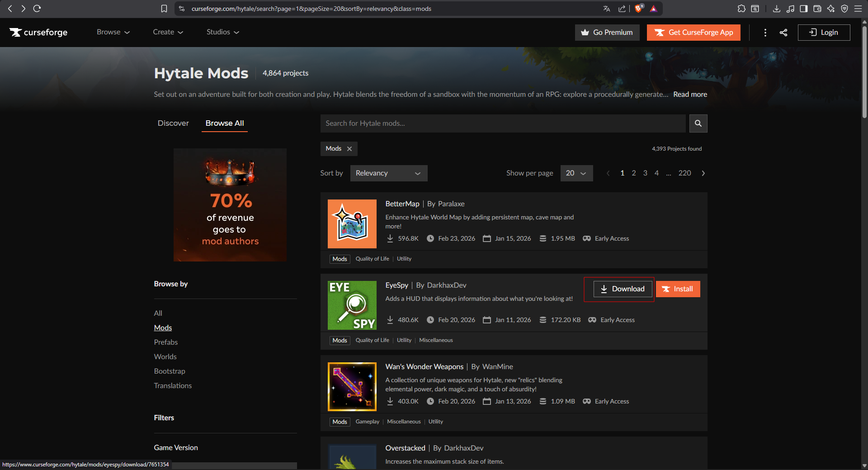Open the Show per page dropdown

(x=576, y=173)
